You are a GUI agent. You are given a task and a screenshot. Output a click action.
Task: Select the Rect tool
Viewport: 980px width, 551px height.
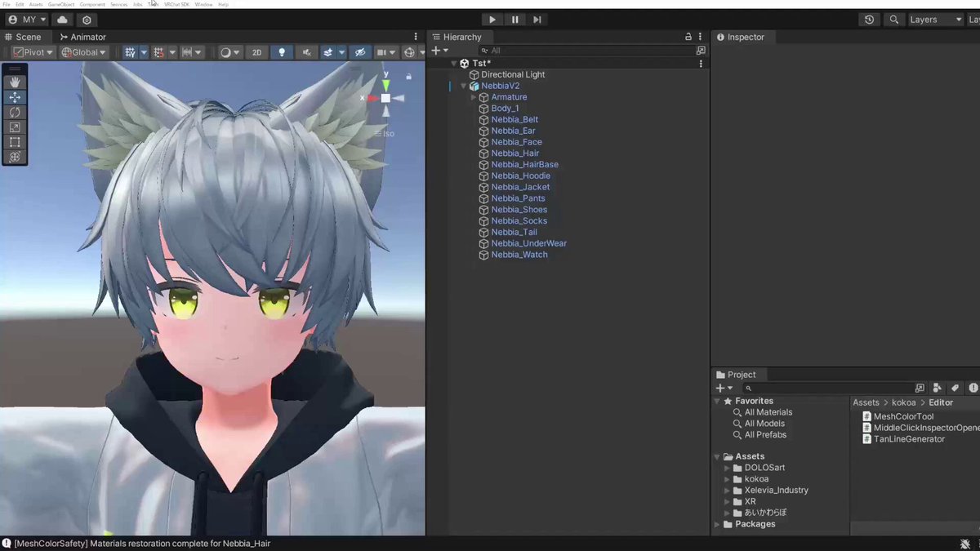15,142
